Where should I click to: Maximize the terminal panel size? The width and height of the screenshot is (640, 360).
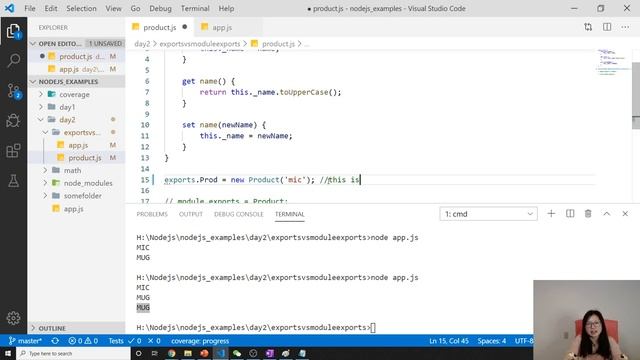point(607,213)
